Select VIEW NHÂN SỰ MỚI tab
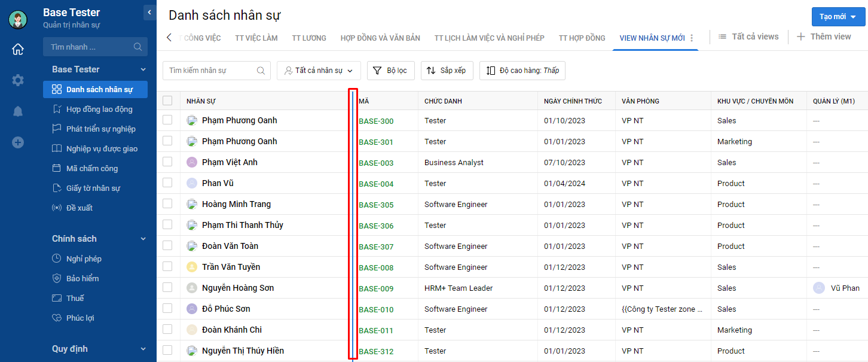The width and height of the screenshot is (868, 362). [x=652, y=38]
